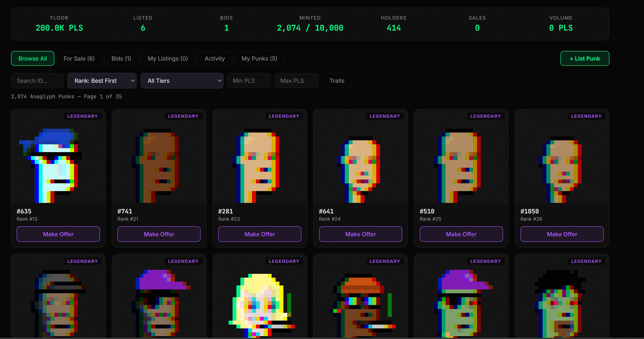Open the Traits filter button
Viewport: 644px width, 339px height.
[x=337, y=81]
